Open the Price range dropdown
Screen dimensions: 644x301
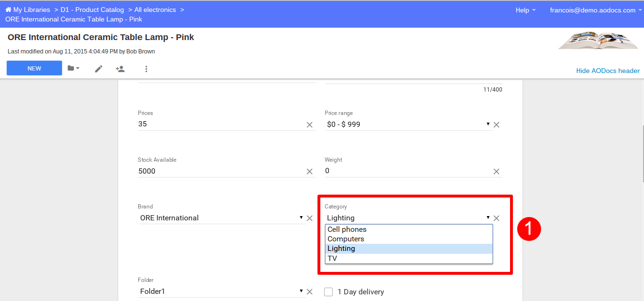[409, 124]
